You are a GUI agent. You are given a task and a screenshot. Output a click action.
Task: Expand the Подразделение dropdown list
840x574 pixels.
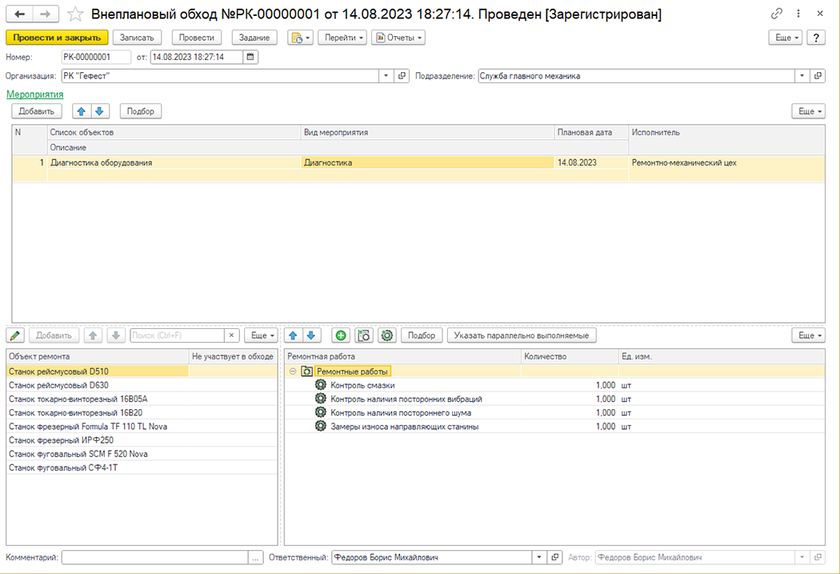(x=802, y=76)
